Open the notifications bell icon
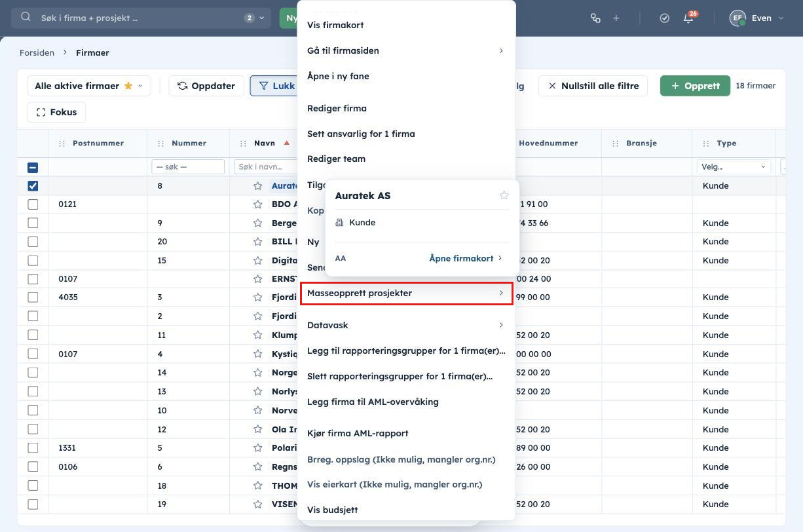The image size is (803, 532). coord(688,18)
